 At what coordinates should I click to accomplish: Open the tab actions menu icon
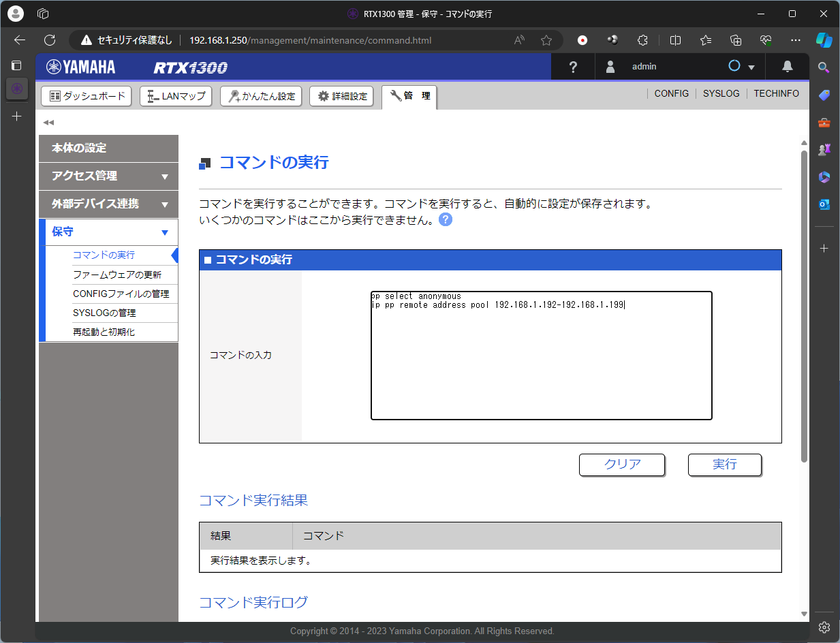pyautogui.click(x=17, y=65)
